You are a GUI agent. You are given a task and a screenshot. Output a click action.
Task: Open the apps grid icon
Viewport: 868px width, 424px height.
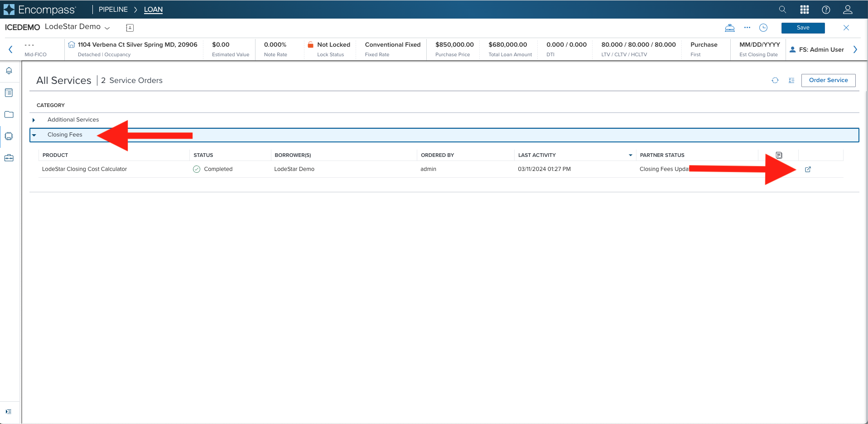click(805, 10)
